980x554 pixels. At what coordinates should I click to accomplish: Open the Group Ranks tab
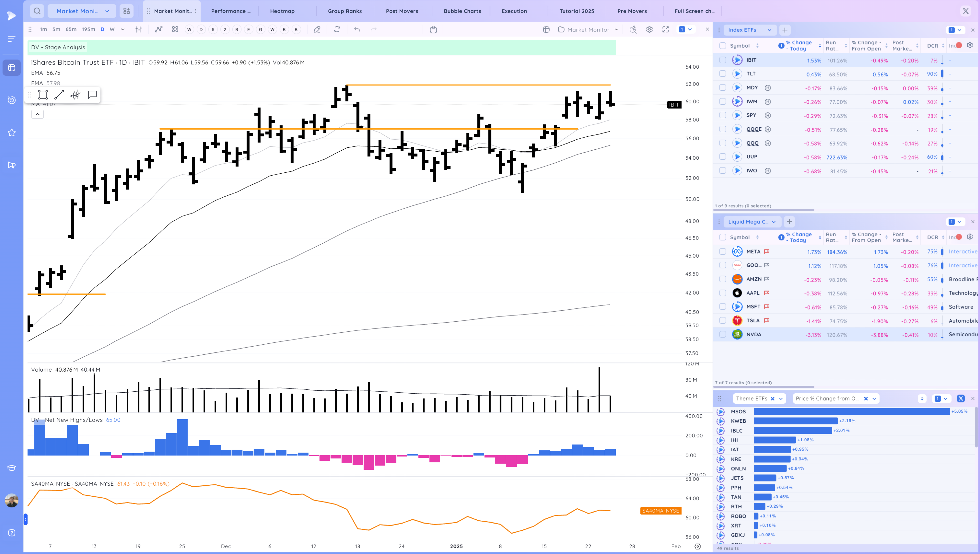344,11
